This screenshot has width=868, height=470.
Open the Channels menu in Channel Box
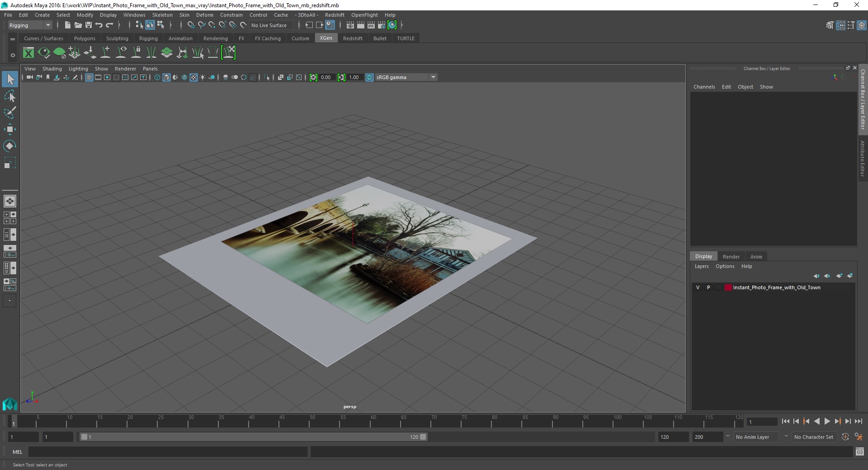click(x=704, y=87)
